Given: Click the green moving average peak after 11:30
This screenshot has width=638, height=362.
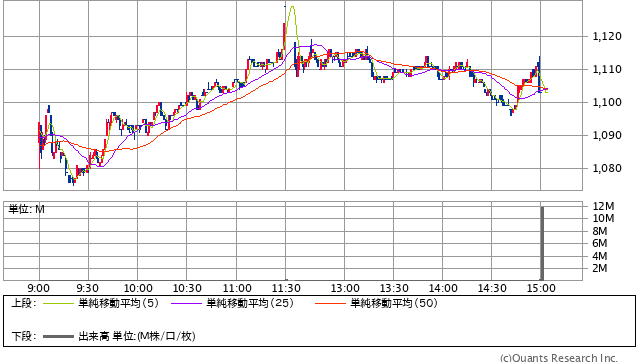Looking at the screenshot, I should [292, 7].
